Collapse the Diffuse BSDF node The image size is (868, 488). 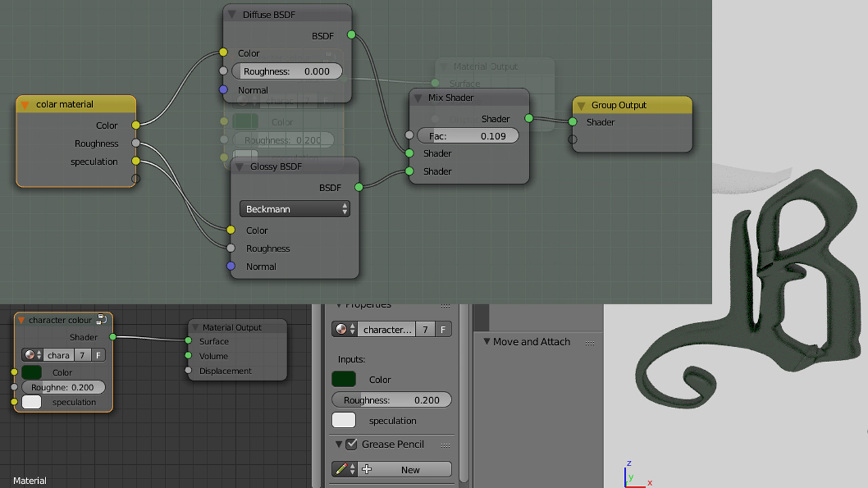tap(232, 15)
